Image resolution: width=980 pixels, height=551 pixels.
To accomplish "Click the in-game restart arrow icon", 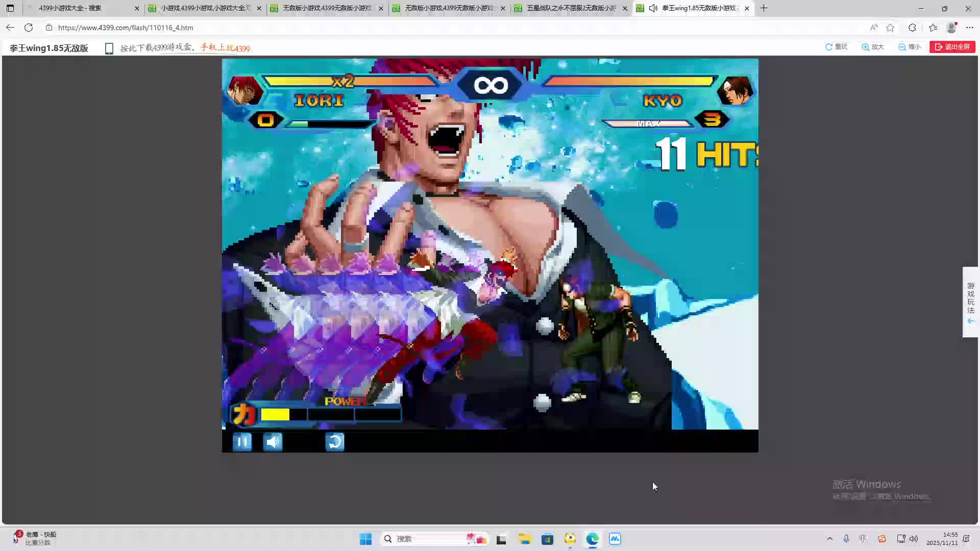I will coord(335,442).
